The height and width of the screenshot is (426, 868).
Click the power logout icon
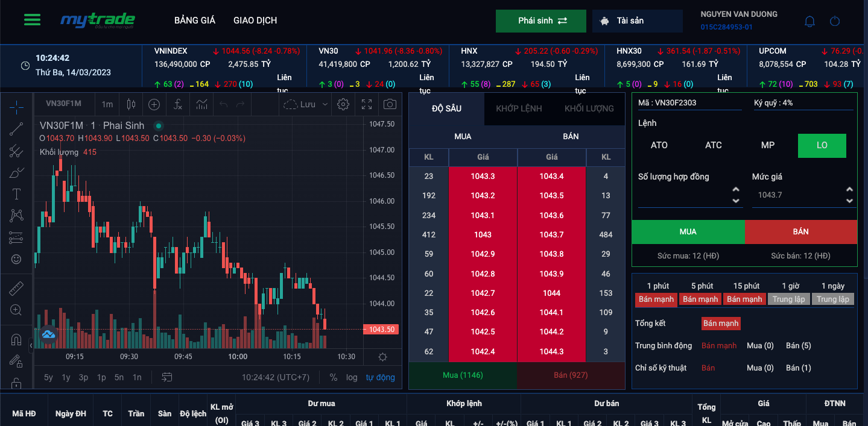point(835,22)
